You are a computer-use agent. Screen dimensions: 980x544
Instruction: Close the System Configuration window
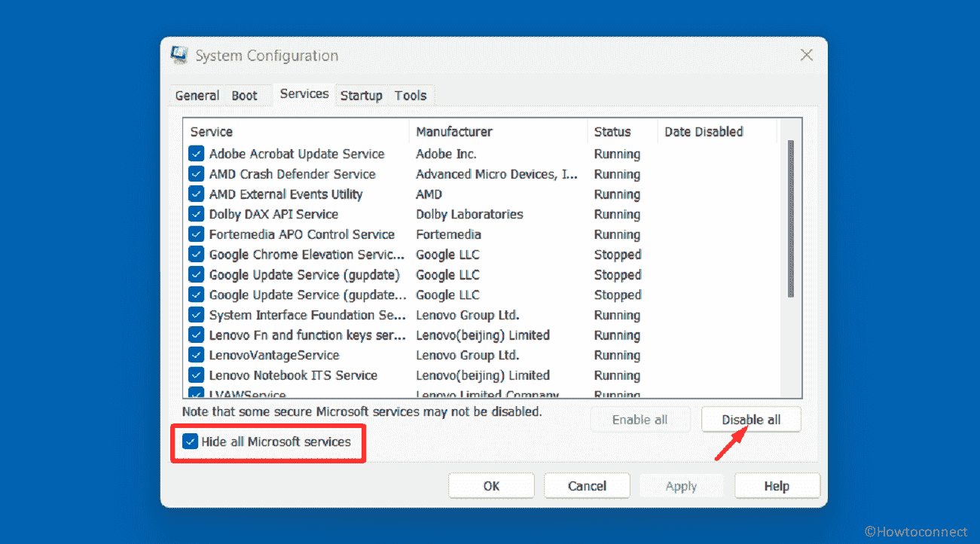click(806, 56)
